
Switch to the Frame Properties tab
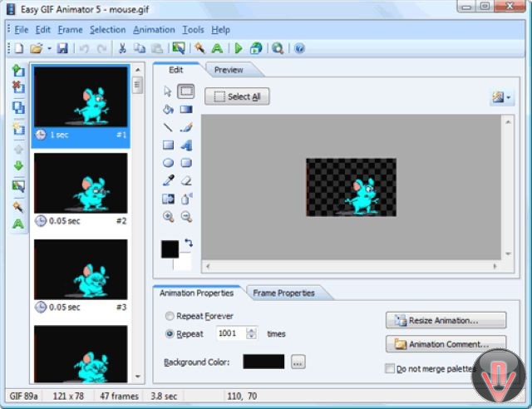click(x=284, y=293)
